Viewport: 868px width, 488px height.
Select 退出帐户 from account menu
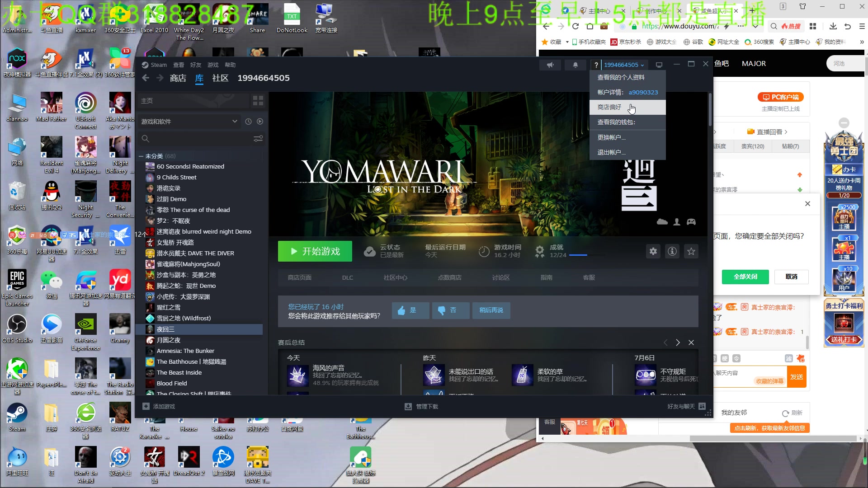point(610,152)
